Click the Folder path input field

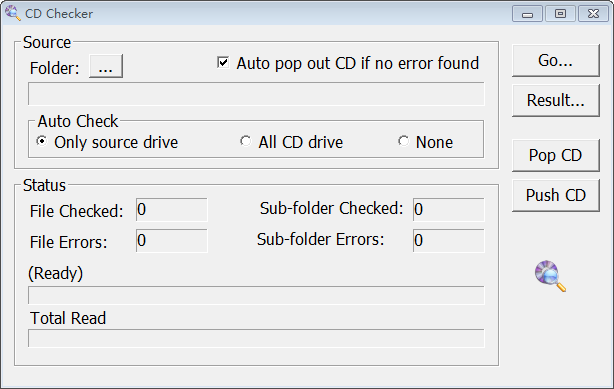[x=256, y=94]
